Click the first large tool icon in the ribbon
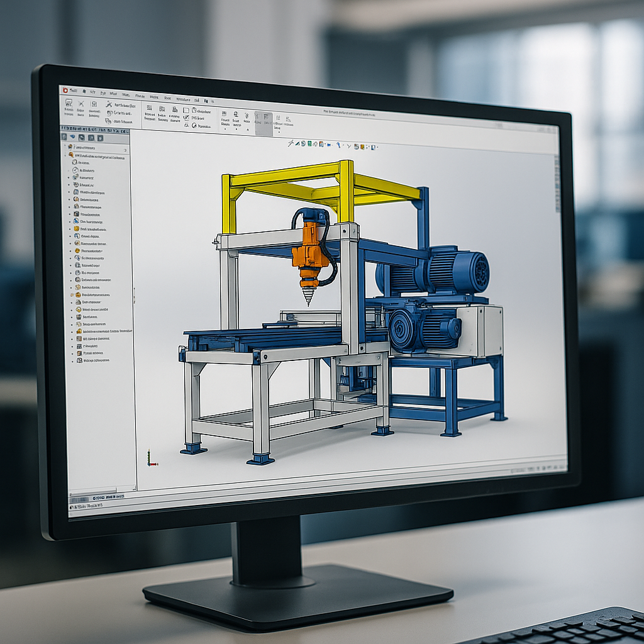The image size is (644, 644). point(68,103)
